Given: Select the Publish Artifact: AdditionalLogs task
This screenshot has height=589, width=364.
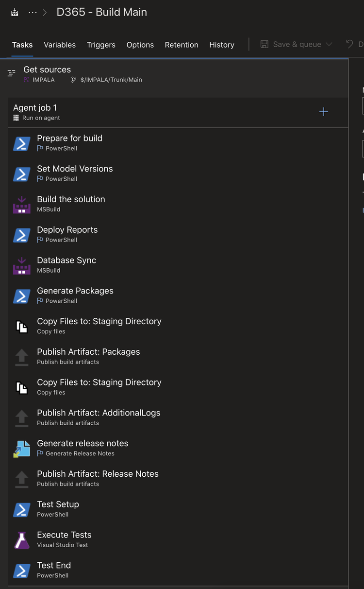Looking at the screenshot, I should tap(178, 418).
